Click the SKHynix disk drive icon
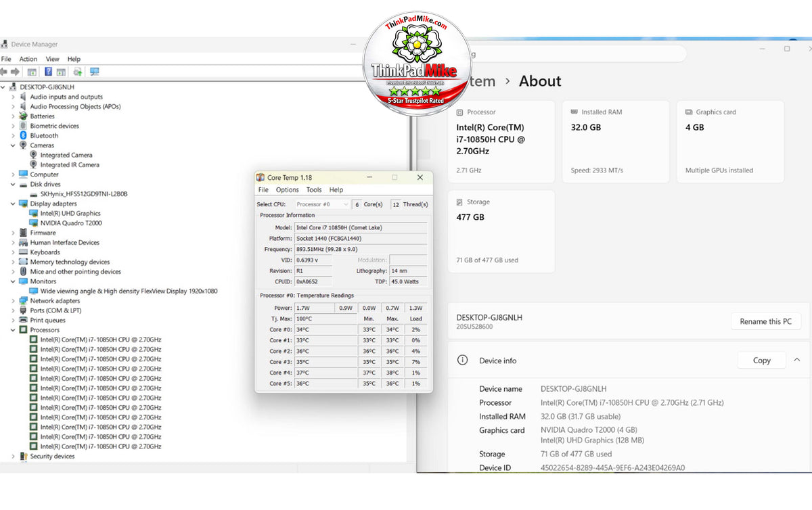This screenshot has height=510, width=812. pos(34,194)
